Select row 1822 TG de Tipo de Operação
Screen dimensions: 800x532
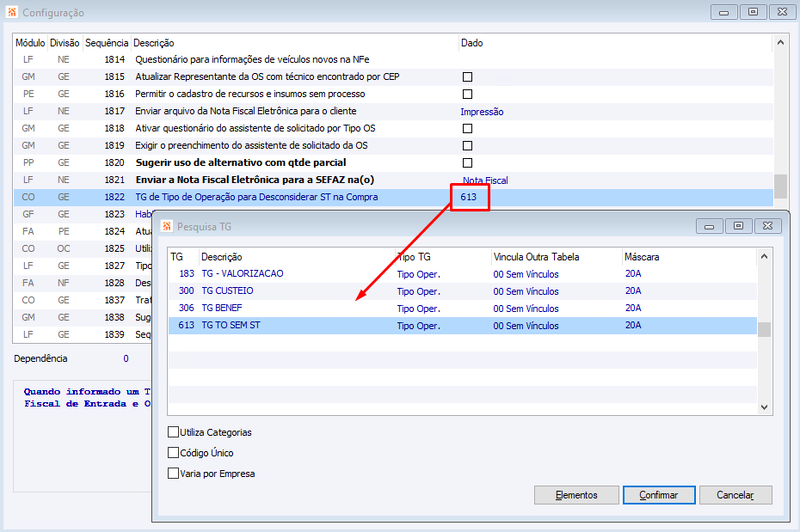(x=393, y=197)
